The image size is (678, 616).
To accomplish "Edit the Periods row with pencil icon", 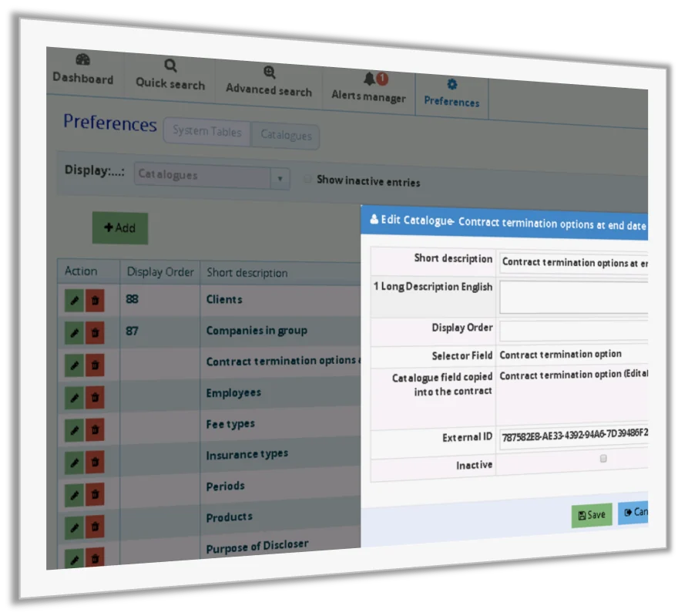I will [x=75, y=494].
